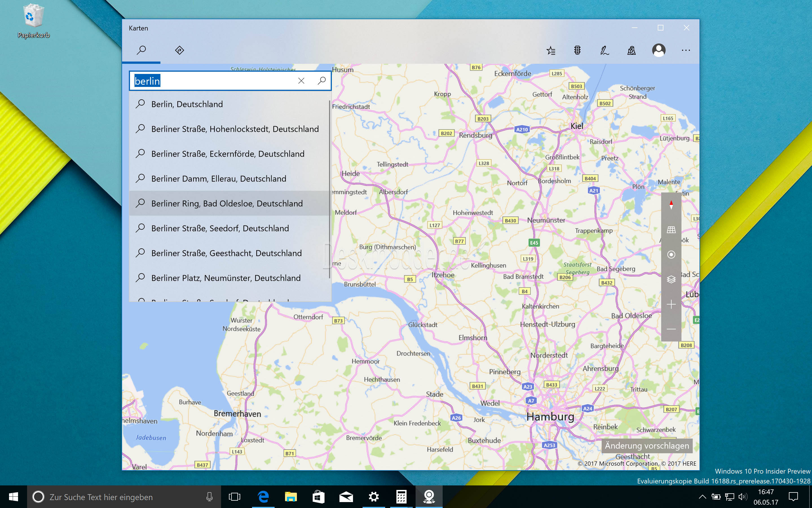Click the suggestions list scrollbar
Image resolution: width=812 pixels, height=508 pixels.
click(330, 189)
